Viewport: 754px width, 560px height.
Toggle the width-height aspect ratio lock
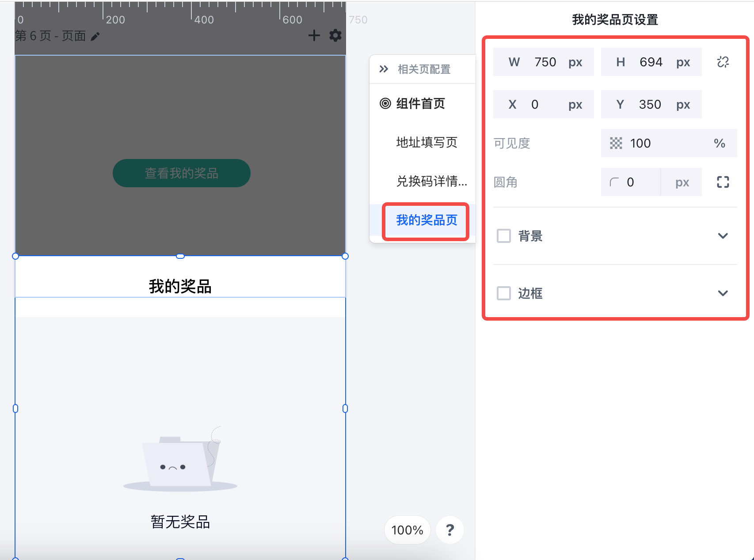click(x=723, y=62)
